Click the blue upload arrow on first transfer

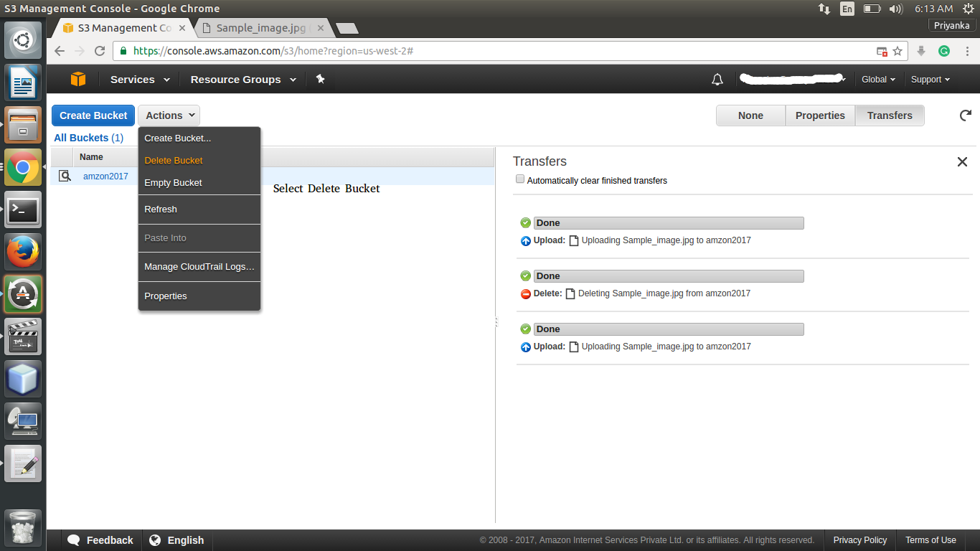[525, 241]
